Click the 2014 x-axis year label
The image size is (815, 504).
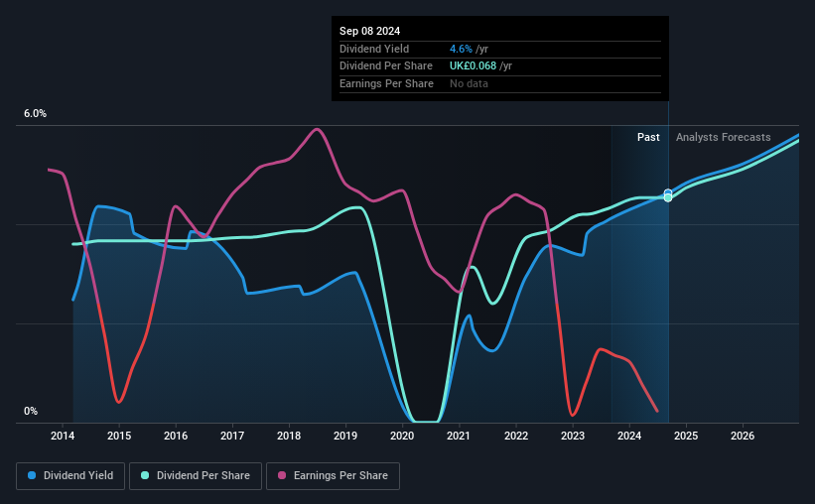[x=63, y=436]
